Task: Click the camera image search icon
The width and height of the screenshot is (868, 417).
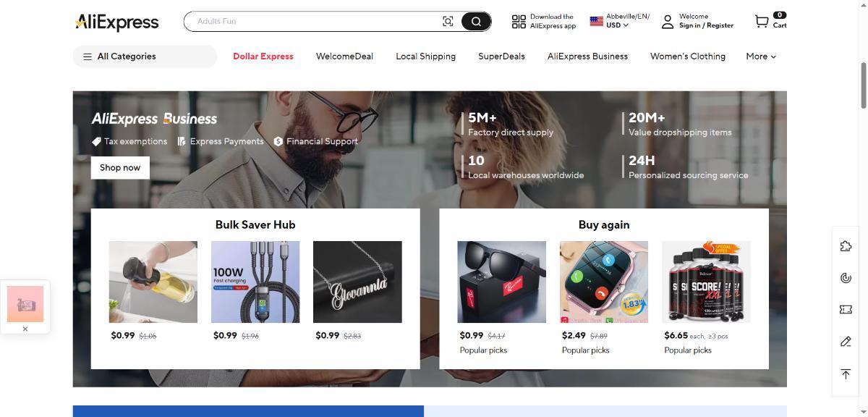Action: pyautogui.click(x=448, y=22)
